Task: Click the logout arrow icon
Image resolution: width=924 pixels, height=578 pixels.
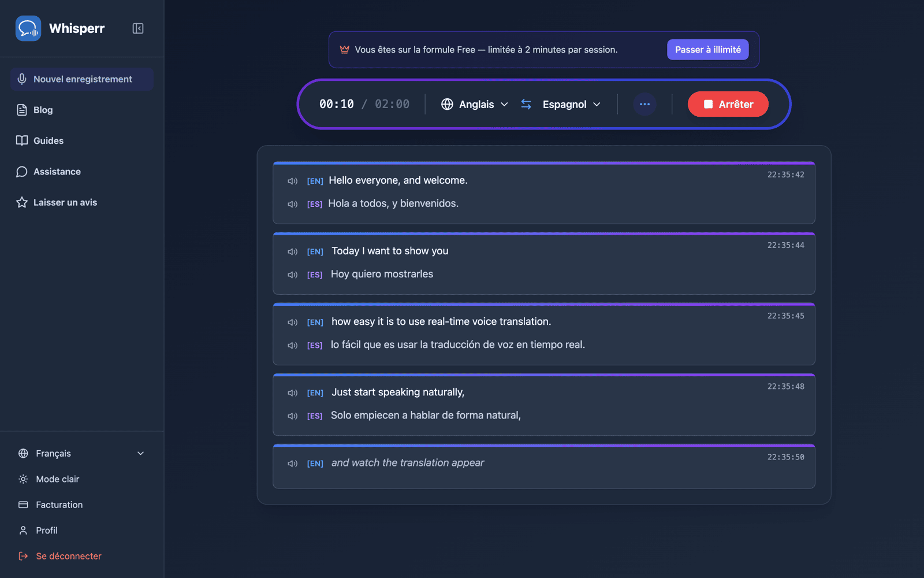Action: [23, 556]
